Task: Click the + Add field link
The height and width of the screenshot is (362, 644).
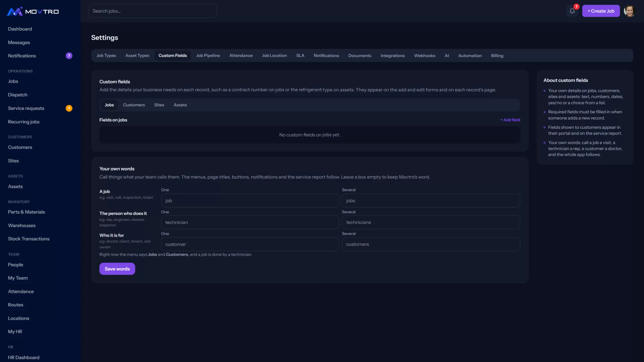Action: (510, 120)
